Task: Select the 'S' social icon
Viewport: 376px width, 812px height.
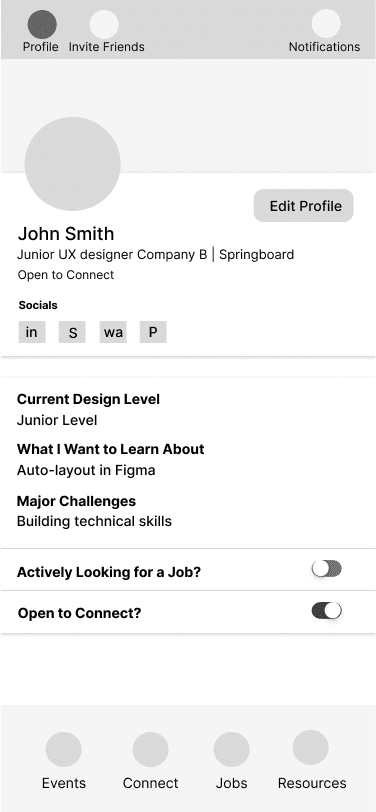Action: pos(72,332)
